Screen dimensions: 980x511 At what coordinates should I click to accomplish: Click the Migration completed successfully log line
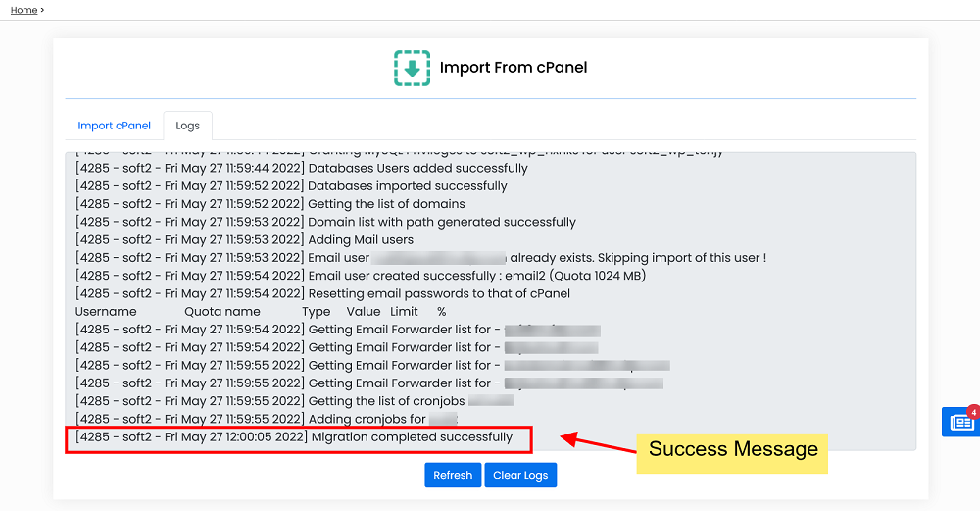tap(294, 437)
